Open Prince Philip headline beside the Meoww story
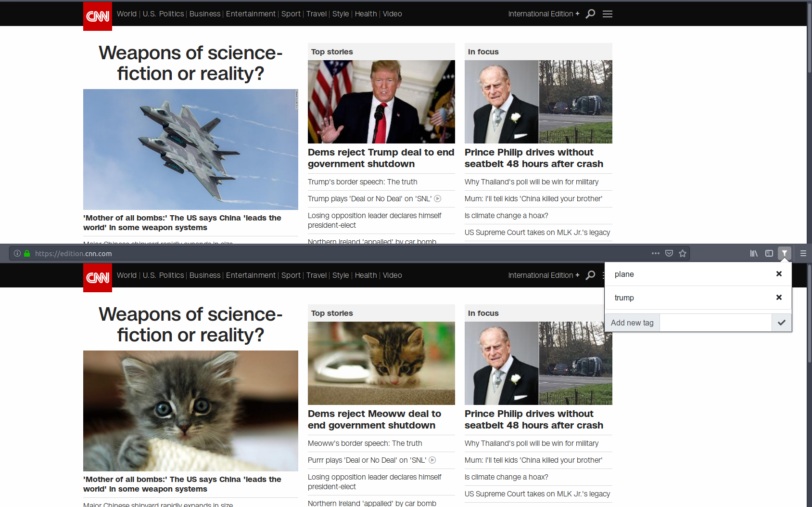Screen dimensions: 812x507 pyautogui.click(x=534, y=419)
